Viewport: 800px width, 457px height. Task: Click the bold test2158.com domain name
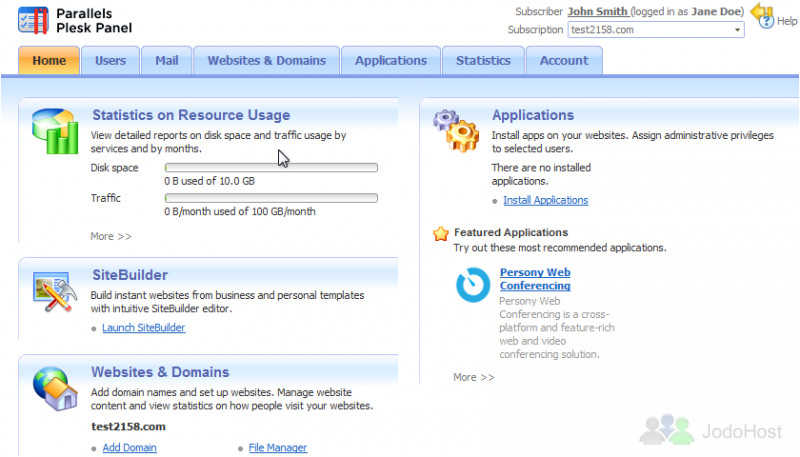(129, 426)
